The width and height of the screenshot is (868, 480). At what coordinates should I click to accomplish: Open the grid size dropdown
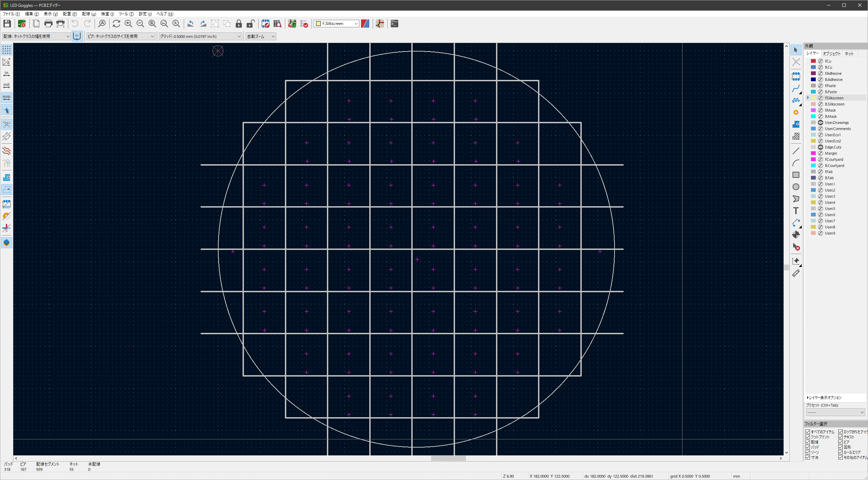201,36
